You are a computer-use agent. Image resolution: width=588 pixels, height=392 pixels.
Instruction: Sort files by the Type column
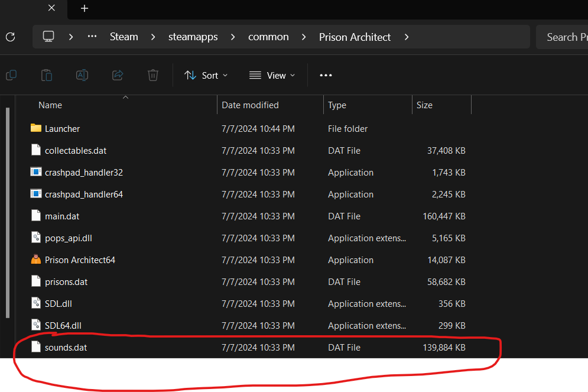[337, 105]
